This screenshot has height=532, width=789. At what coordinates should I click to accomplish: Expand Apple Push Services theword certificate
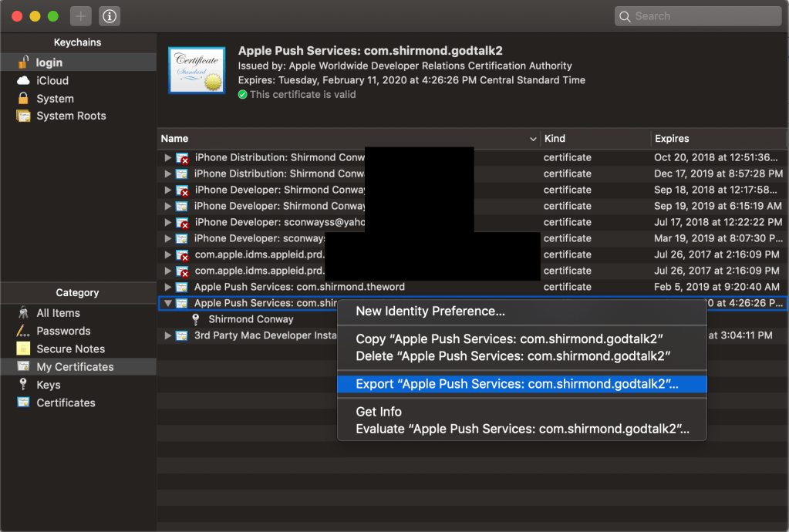(x=168, y=287)
